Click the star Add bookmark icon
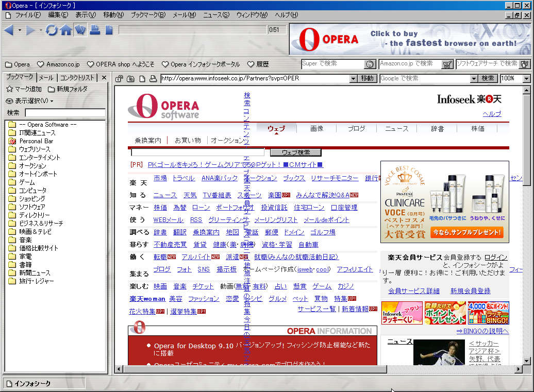Viewport: 534px width, 392px height. pyautogui.click(x=9, y=89)
